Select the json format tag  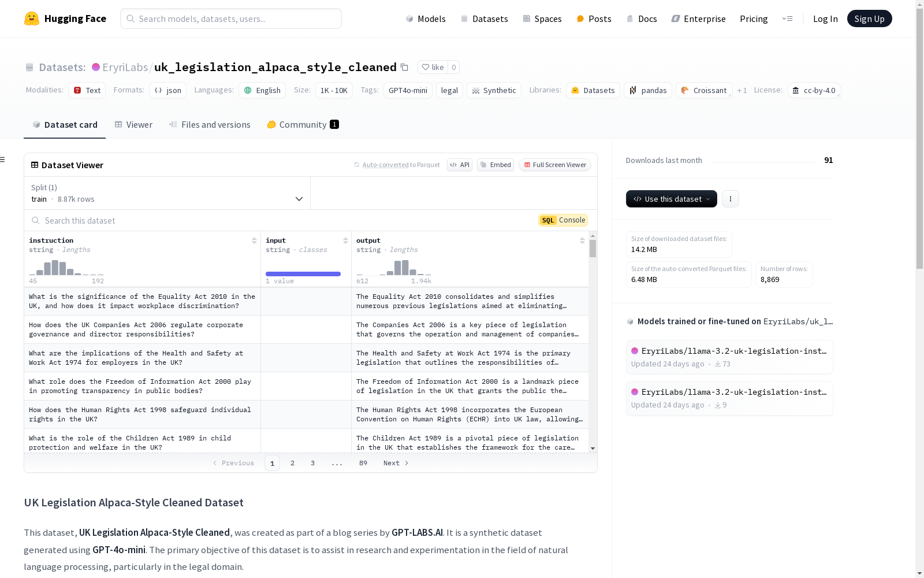coord(167,90)
